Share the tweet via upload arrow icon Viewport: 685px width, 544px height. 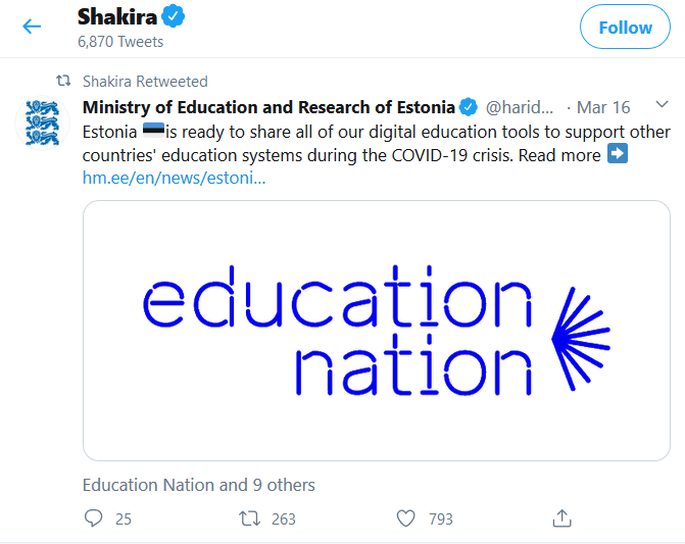click(x=562, y=519)
